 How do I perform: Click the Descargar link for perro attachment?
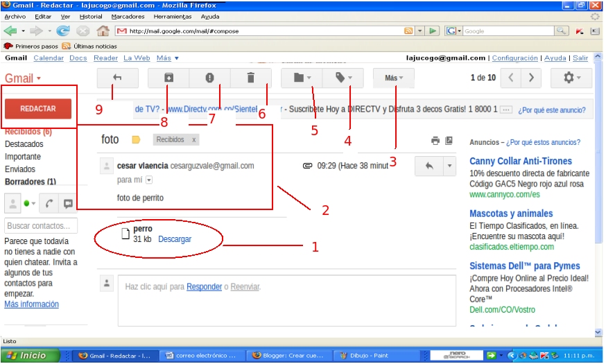[x=175, y=239]
